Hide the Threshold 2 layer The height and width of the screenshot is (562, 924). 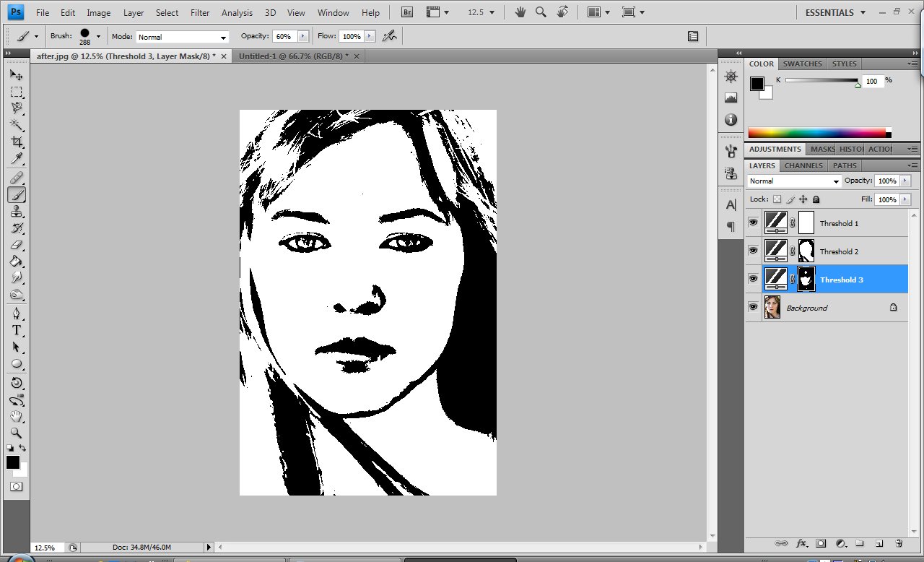(753, 251)
